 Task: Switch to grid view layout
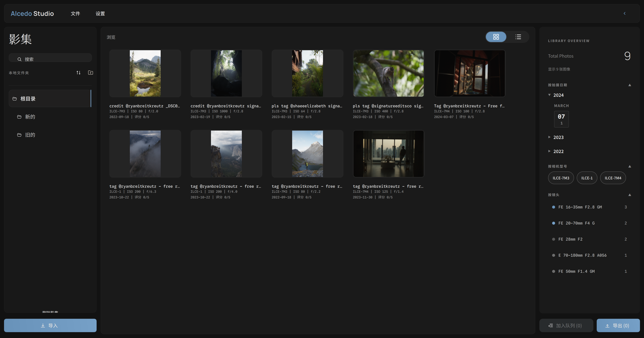[496, 37]
